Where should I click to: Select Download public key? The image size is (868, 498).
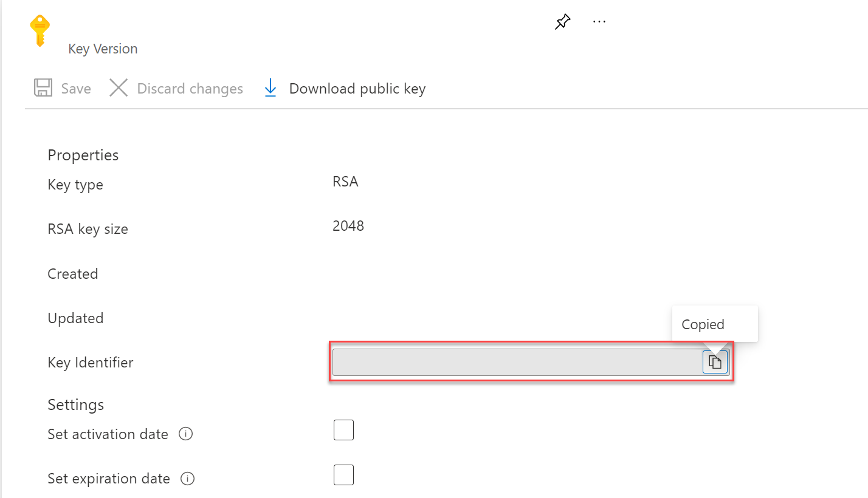pyautogui.click(x=358, y=88)
